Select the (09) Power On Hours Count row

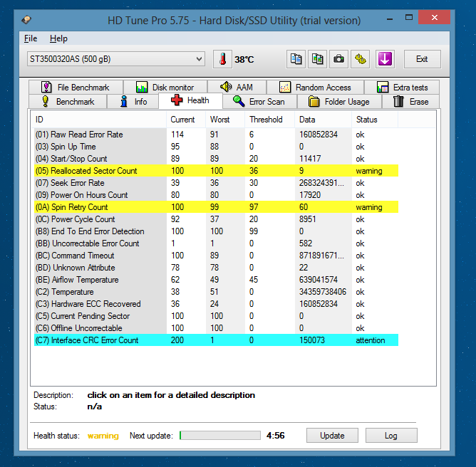[216, 195]
